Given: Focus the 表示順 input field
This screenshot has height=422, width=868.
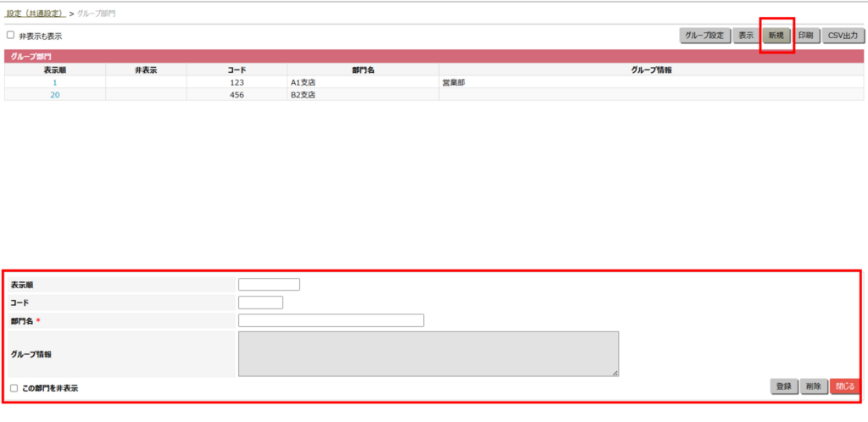Looking at the screenshot, I should [x=269, y=285].
